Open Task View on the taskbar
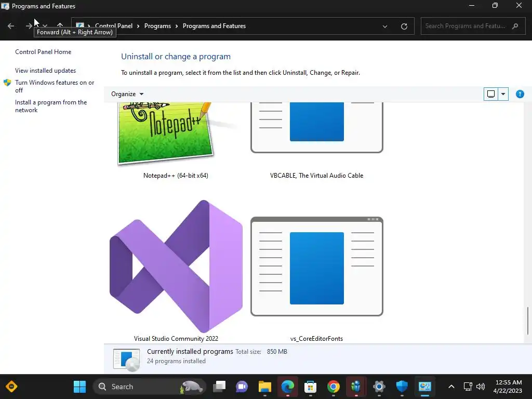This screenshot has height=399, width=532. (x=219, y=387)
